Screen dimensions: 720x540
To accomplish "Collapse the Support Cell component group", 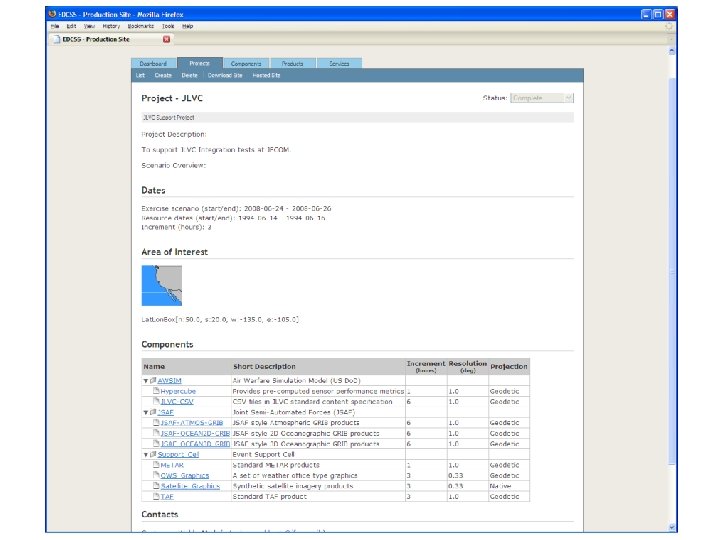I will [x=146, y=455].
